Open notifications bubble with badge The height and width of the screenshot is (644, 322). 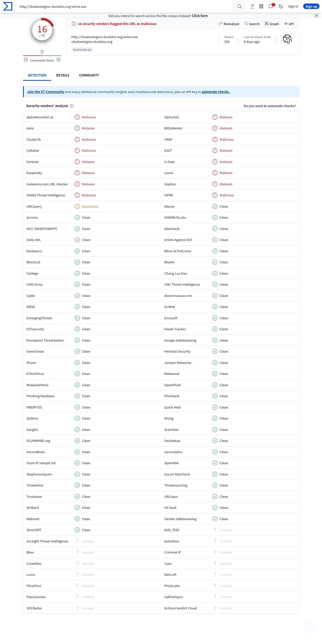click(271, 6)
